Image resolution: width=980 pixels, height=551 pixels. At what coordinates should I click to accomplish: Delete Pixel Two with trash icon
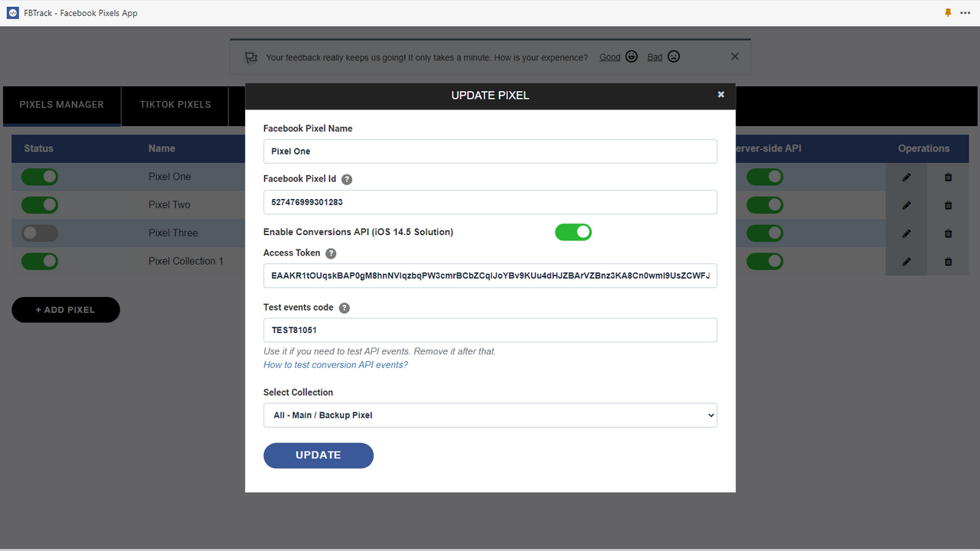949,205
